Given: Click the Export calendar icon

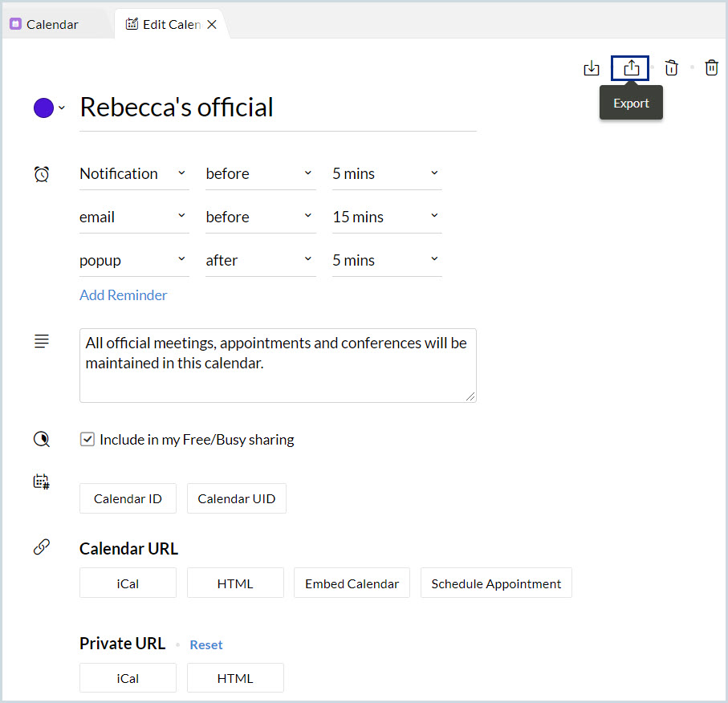Looking at the screenshot, I should (631, 68).
